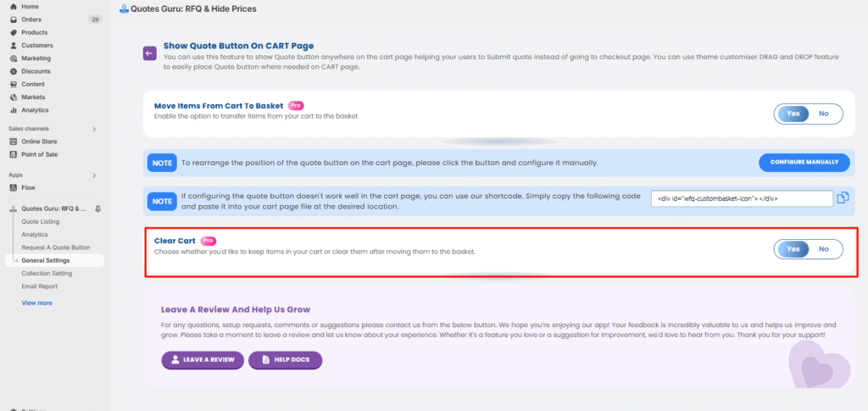Image resolution: width=868 pixels, height=411 pixels.
Task: Select Collection Setting submenu item
Action: [47, 273]
